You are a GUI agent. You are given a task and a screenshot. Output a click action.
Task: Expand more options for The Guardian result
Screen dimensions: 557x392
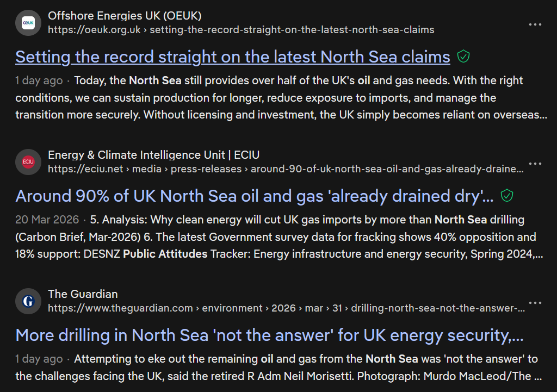[x=535, y=303]
